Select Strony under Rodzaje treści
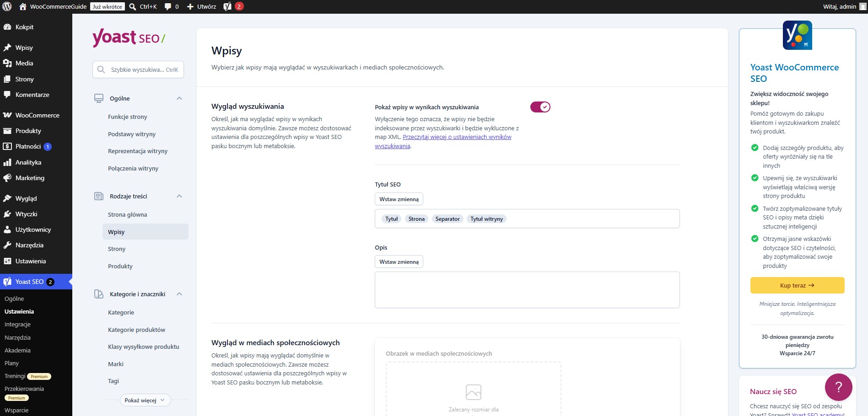 117,249
